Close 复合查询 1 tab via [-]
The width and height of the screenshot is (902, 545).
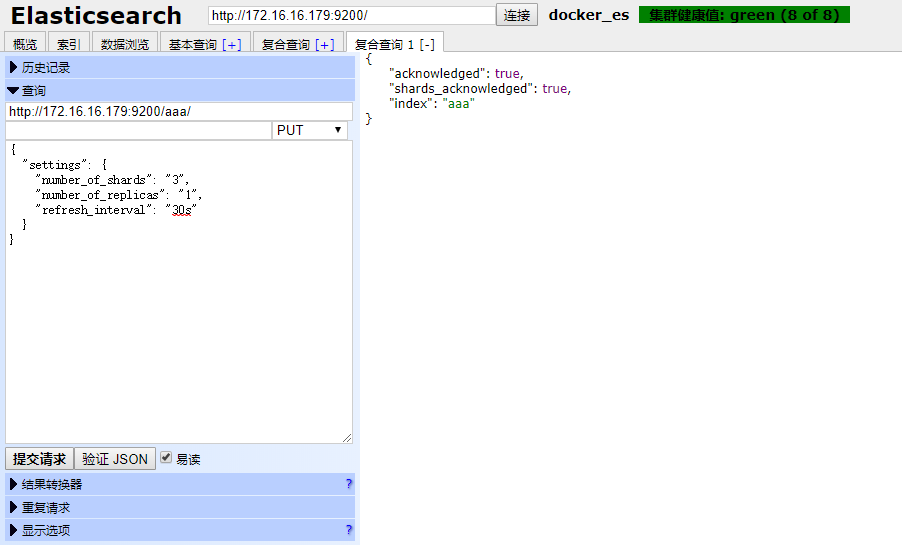coord(426,45)
